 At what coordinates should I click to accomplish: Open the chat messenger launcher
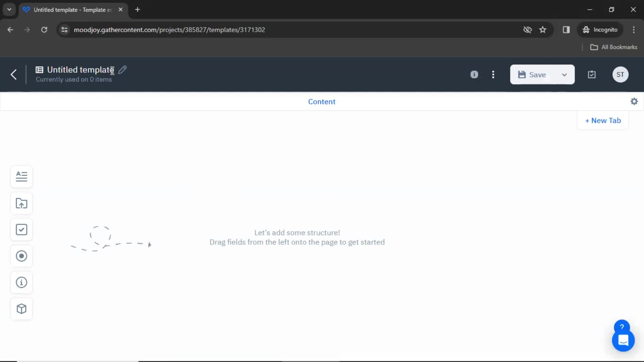coord(623,341)
